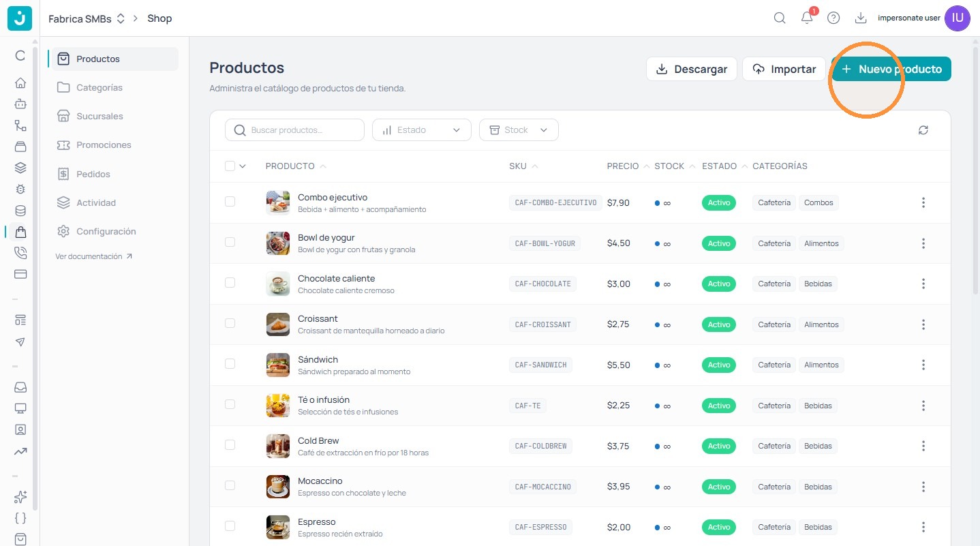Screen dimensions: 980x546
Task: Open the help question mark icon
Action: tap(833, 18)
